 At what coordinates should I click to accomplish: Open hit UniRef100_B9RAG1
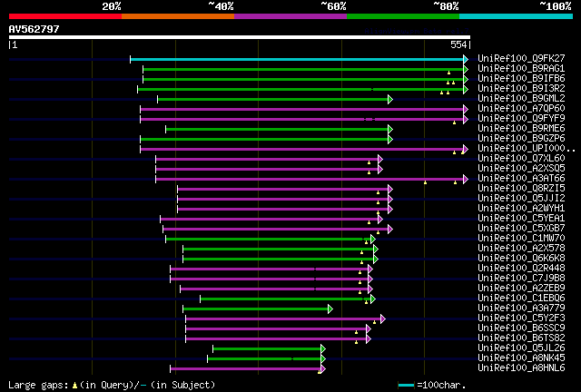[521, 69]
